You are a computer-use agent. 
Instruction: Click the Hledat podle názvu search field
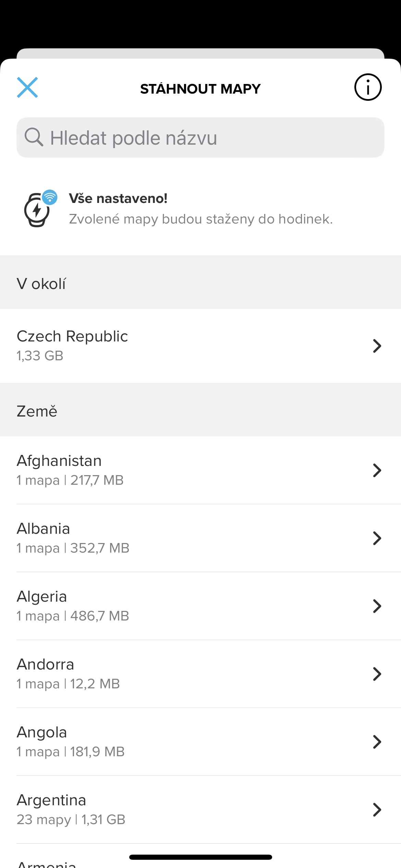tap(206, 138)
